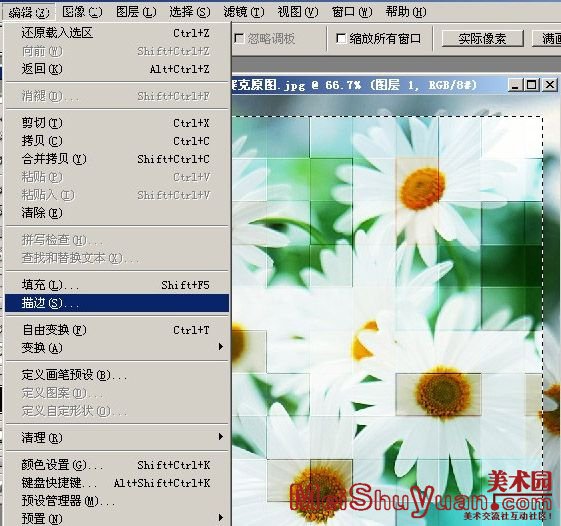561x526 pixels.
Task: Open the 滤镜 filter menu
Action: tap(244, 12)
